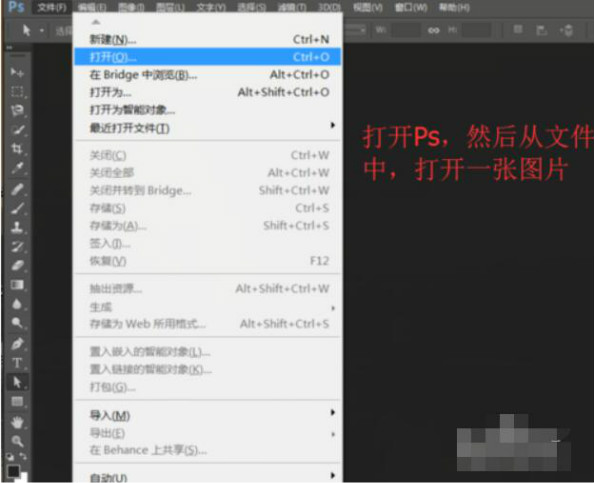
Task: Click the 存储(S) menu item
Action: 208,208
